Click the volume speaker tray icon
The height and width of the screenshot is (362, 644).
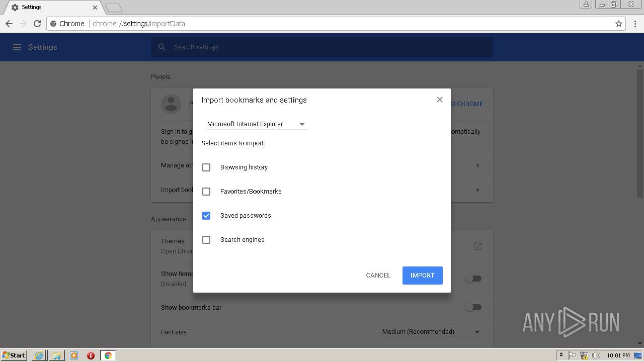point(596,355)
